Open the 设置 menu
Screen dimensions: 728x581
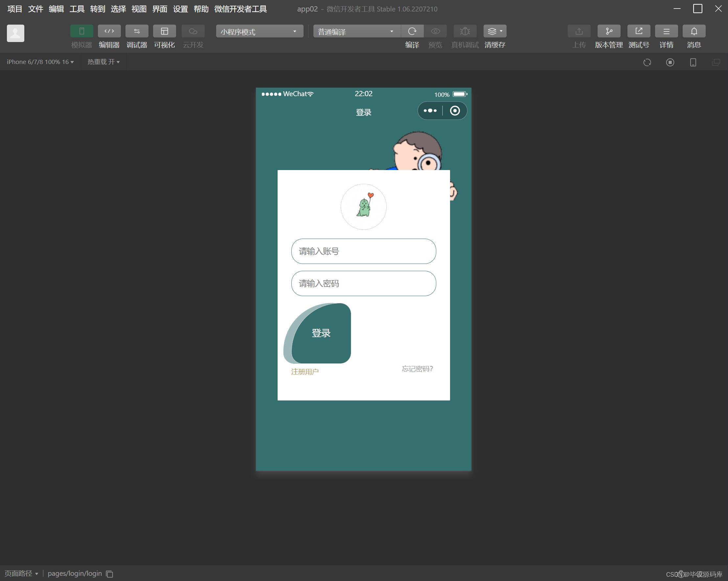point(180,9)
